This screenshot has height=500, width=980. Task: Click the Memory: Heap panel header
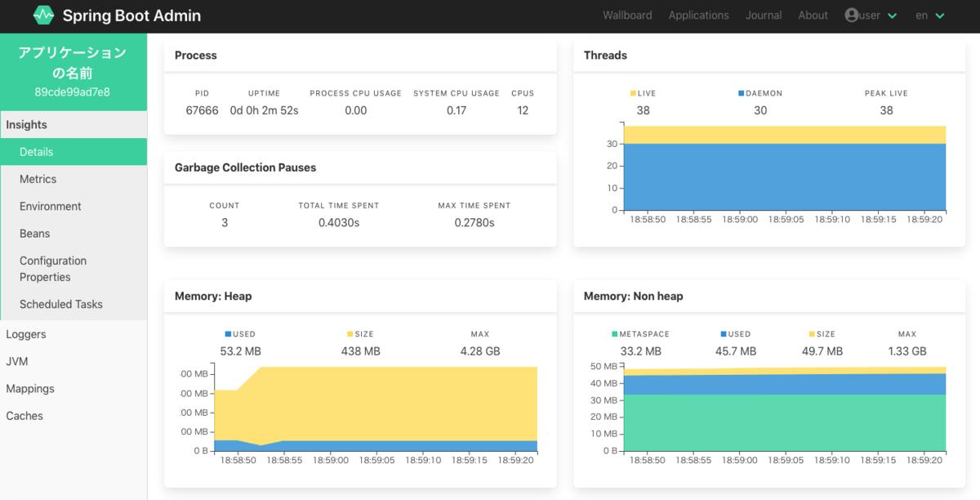pos(360,296)
